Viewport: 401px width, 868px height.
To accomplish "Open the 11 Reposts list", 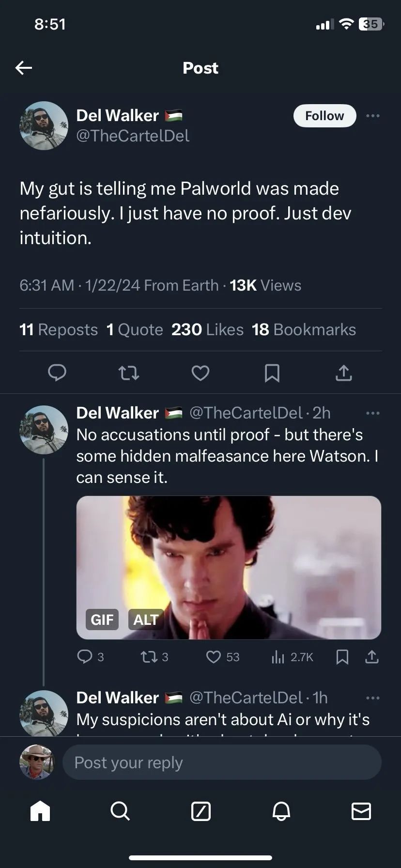I will click(x=59, y=329).
